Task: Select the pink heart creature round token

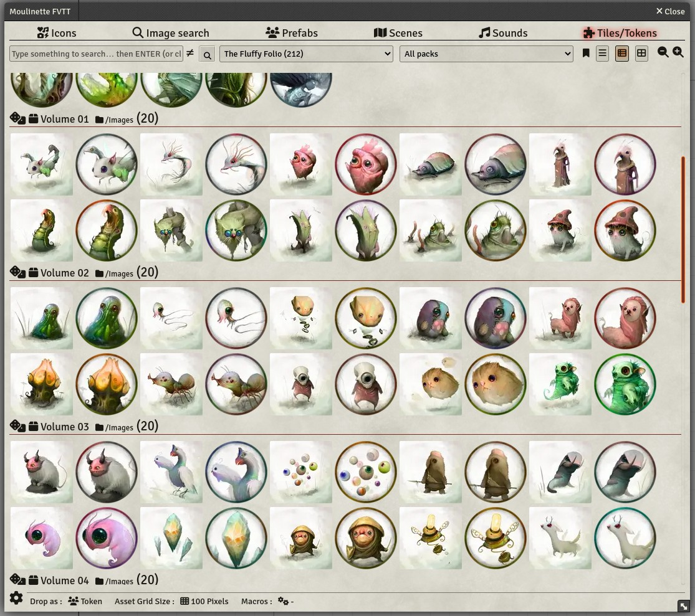Action: pyautogui.click(x=366, y=164)
